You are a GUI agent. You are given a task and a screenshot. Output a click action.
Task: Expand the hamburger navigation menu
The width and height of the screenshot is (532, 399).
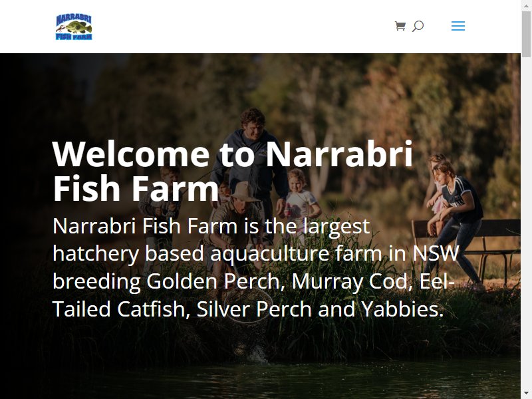point(458,26)
